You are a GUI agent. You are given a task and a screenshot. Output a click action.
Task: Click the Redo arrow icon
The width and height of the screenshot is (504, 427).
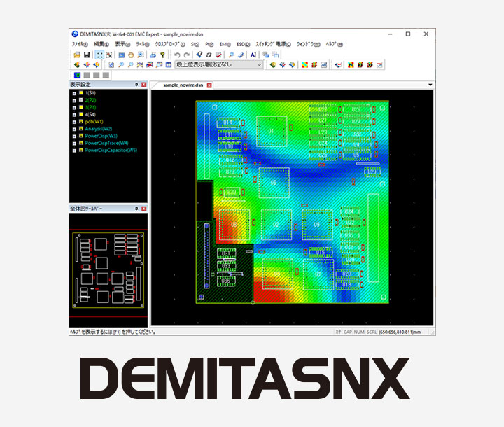[x=187, y=55]
